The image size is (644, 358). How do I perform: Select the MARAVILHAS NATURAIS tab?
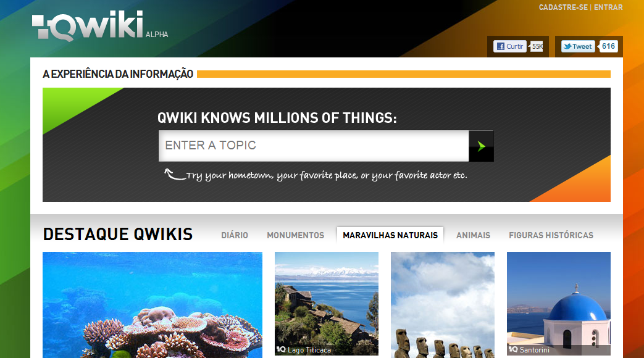pyautogui.click(x=390, y=235)
